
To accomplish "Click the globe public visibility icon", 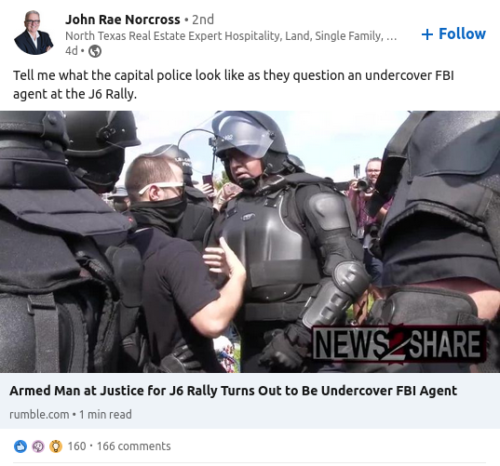I will (x=95, y=51).
